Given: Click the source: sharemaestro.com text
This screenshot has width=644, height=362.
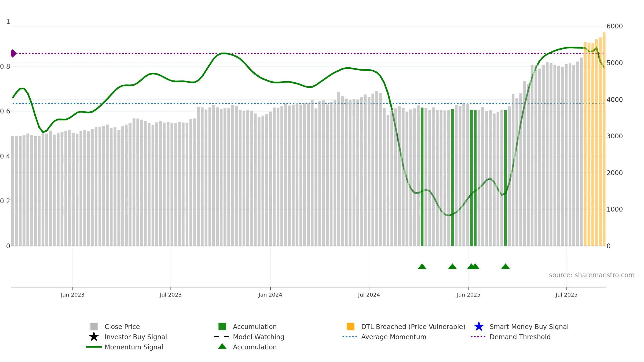Looking at the screenshot, I should [x=591, y=275].
